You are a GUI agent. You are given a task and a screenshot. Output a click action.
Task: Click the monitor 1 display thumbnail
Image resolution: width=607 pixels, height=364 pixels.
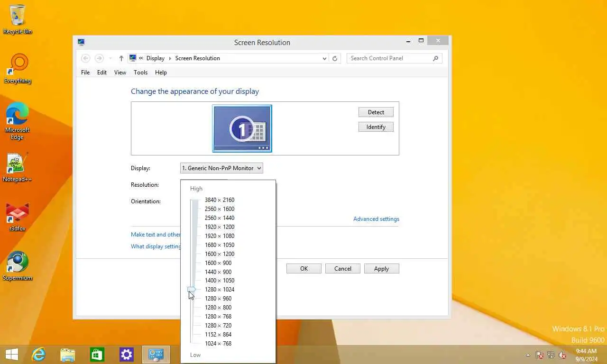[242, 128]
